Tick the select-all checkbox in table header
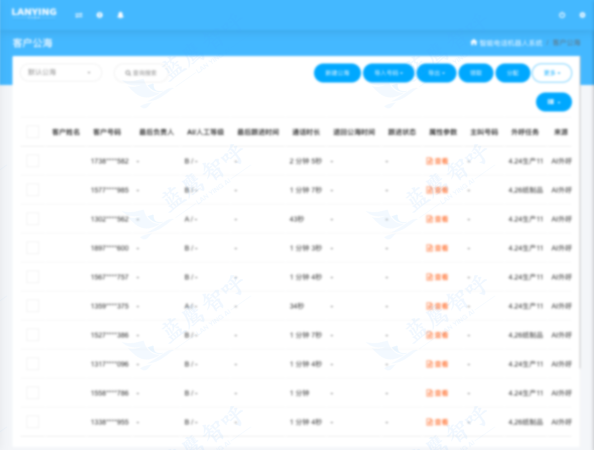This screenshot has height=450, width=594. (33, 132)
